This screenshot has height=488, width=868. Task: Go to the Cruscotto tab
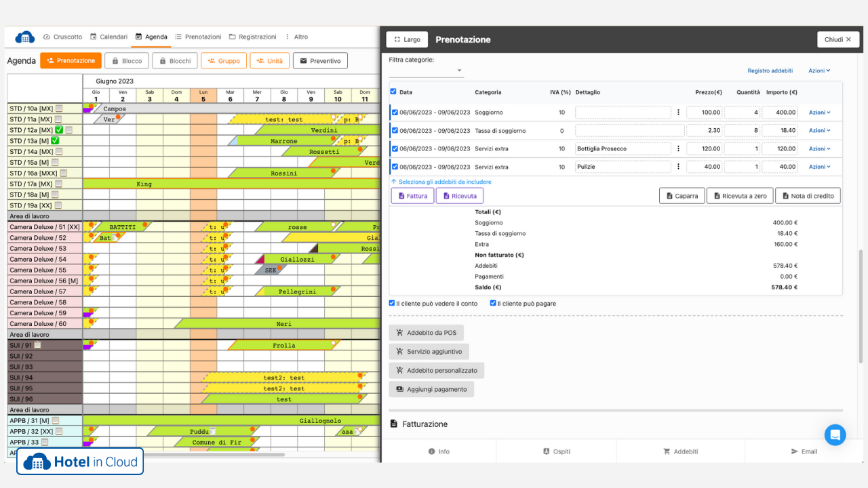click(x=63, y=37)
